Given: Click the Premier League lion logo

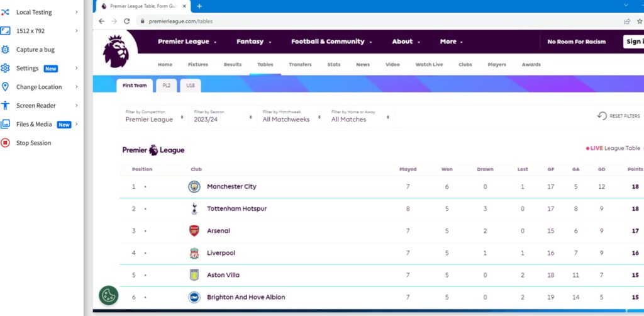Looking at the screenshot, I should pos(116,51).
